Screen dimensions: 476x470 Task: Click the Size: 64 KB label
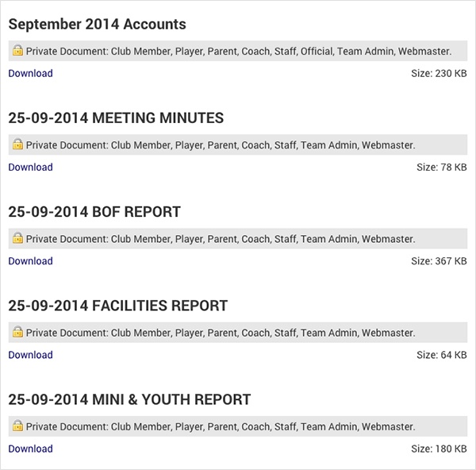click(x=442, y=355)
